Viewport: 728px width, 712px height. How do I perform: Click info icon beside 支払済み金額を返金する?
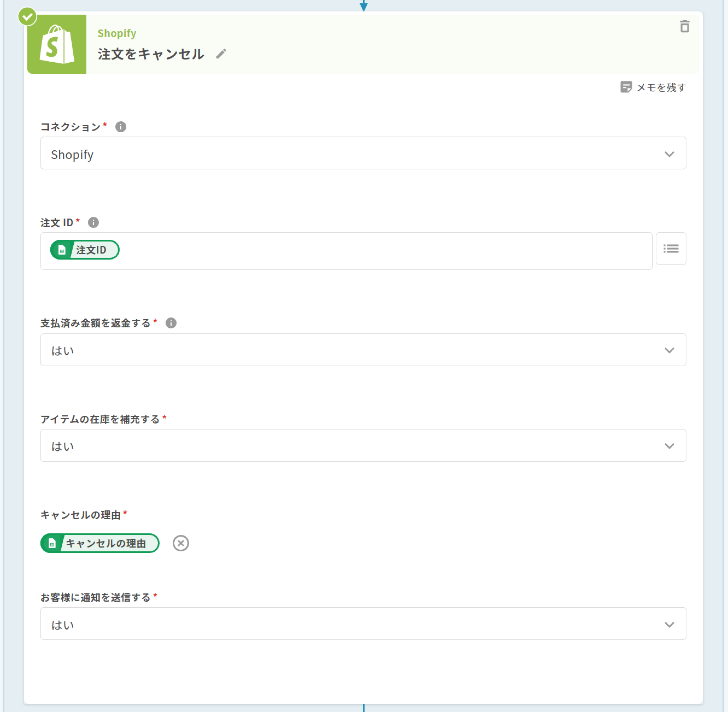pos(171,323)
